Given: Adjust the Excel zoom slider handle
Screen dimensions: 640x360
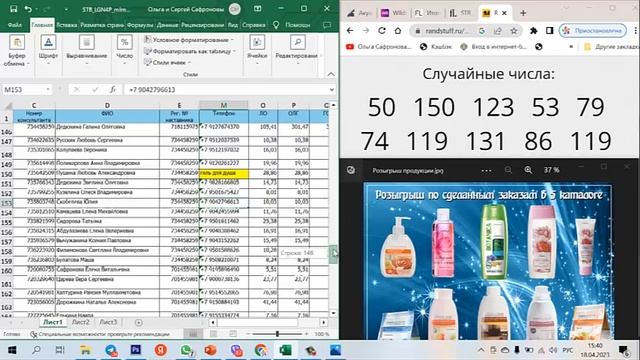Looking at the screenshot, I should click(277, 334).
